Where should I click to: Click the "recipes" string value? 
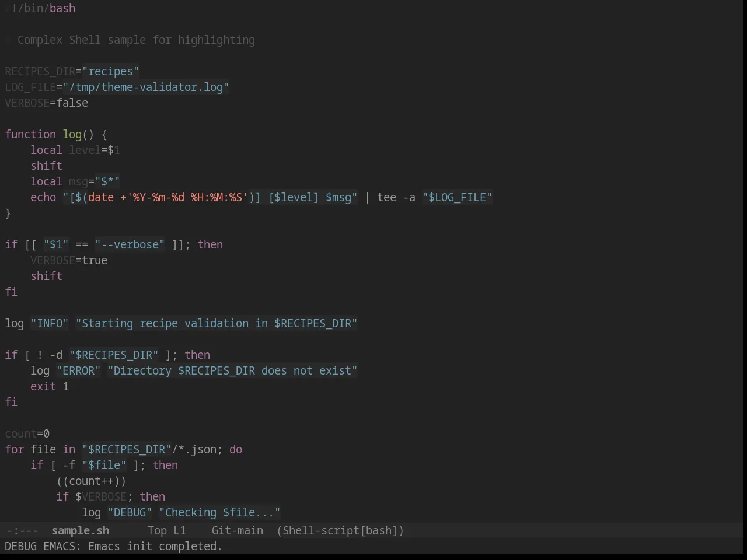click(x=110, y=71)
